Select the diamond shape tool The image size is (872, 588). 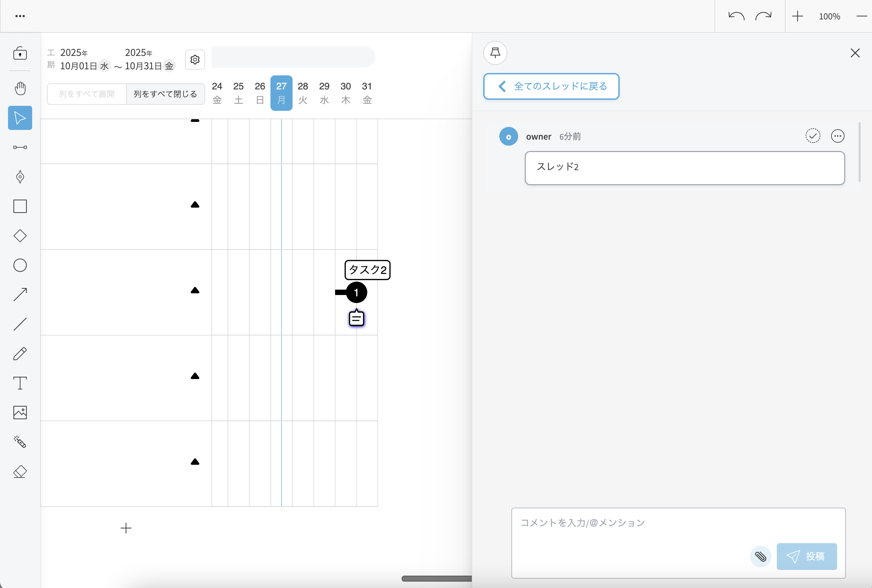(20, 236)
